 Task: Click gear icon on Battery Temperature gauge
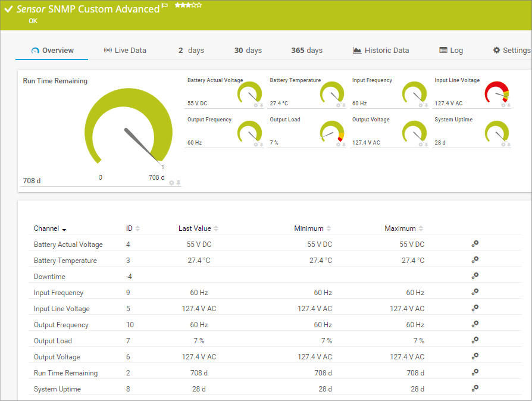pos(338,105)
